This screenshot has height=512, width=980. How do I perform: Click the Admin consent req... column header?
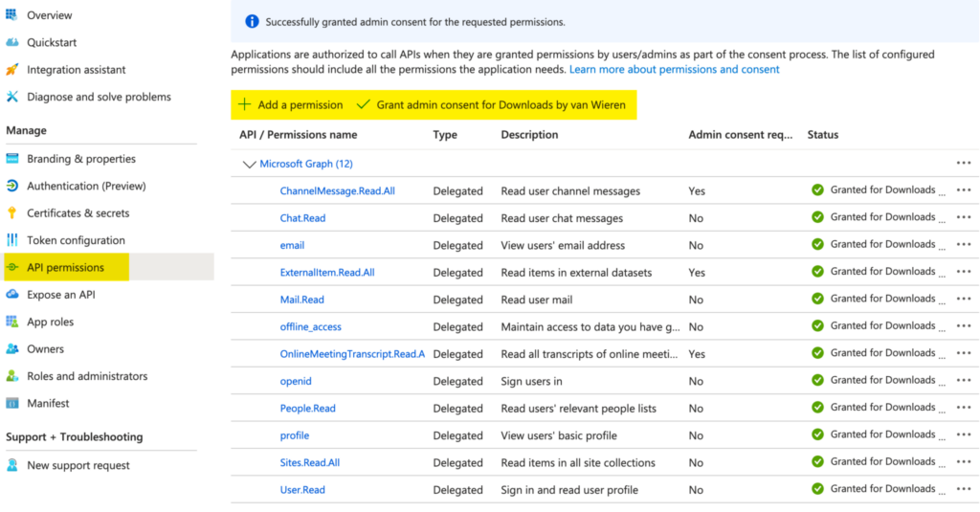tap(740, 134)
